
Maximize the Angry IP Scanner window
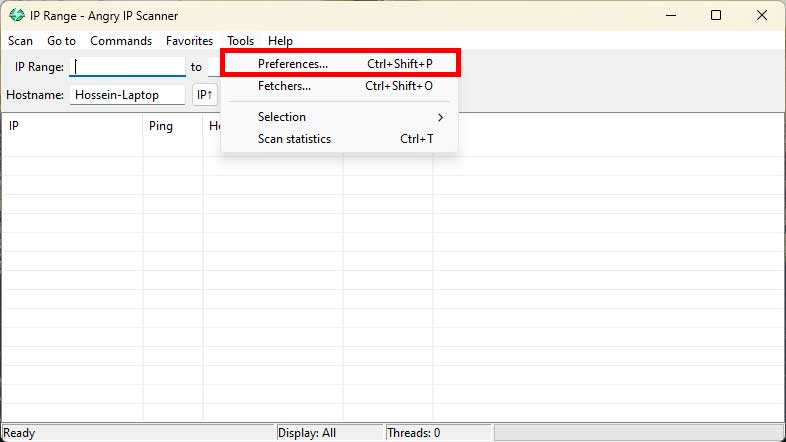(716, 15)
